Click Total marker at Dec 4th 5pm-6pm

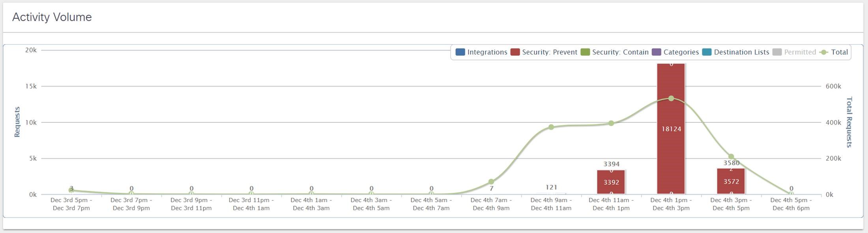point(791,194)
